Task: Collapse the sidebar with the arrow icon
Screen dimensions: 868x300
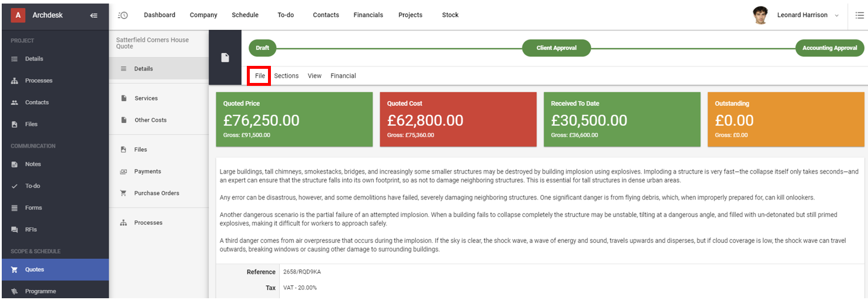Action: click(x=93, y=15)
